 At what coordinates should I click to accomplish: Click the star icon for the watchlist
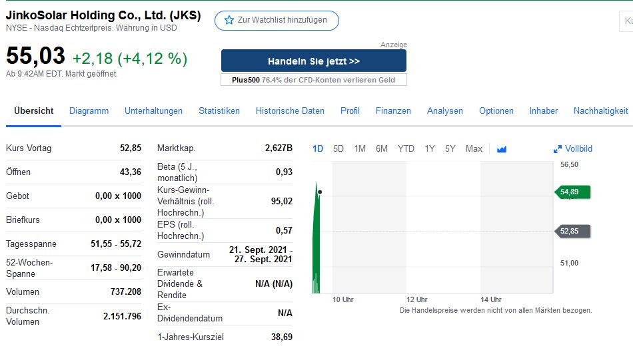point(229,20)
